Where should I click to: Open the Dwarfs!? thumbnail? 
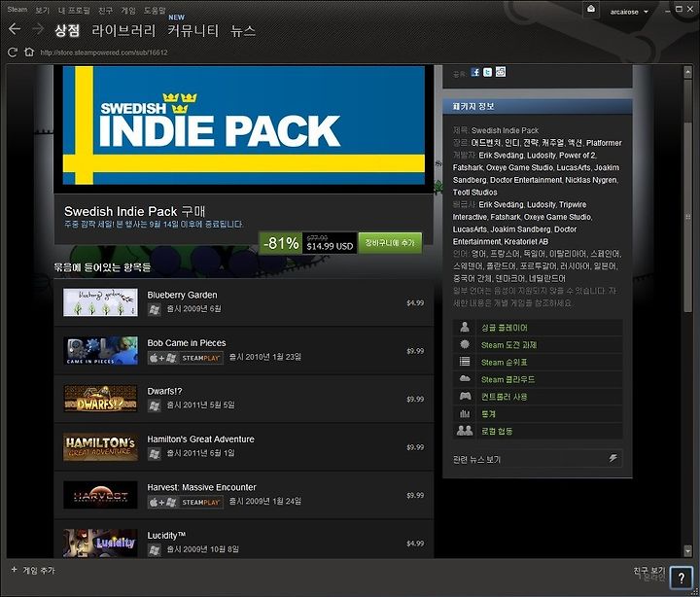100,399
